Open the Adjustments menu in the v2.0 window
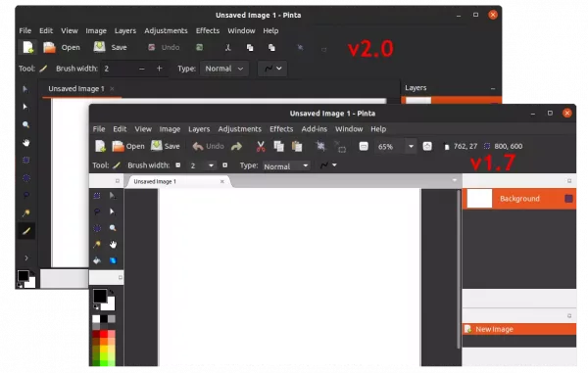This screenshot has width=588, height=373. 166,30
